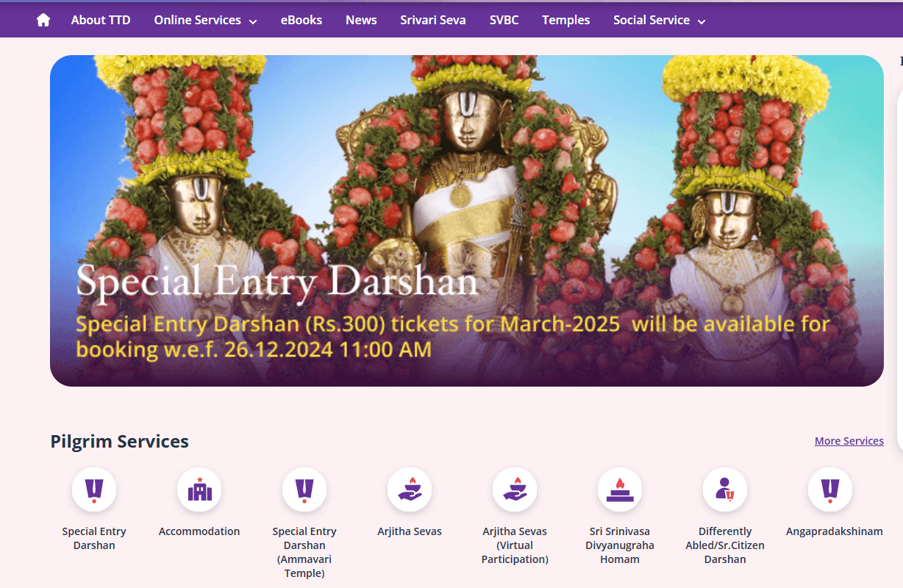
Task: Open Arjitha Sevas Virtual Participation icon
Action: pyautogui.click(x=515, y=490)
